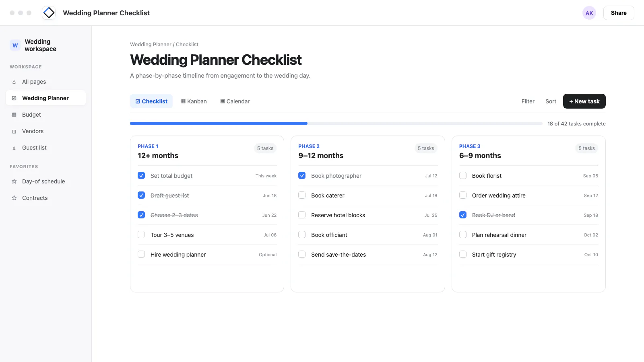Uncheck Draft guest list checkbox
This screenshot has height=362, width=644.
141,195
